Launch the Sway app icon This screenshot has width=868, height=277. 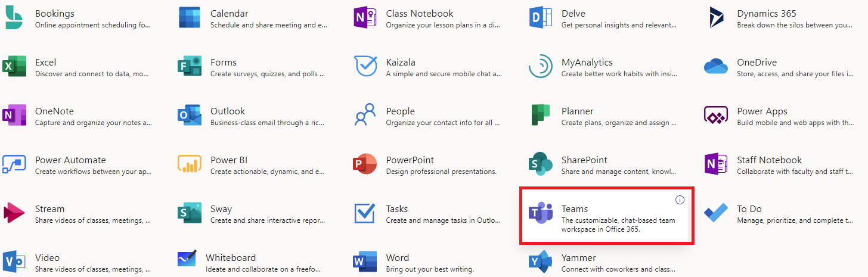click(190, 213)
